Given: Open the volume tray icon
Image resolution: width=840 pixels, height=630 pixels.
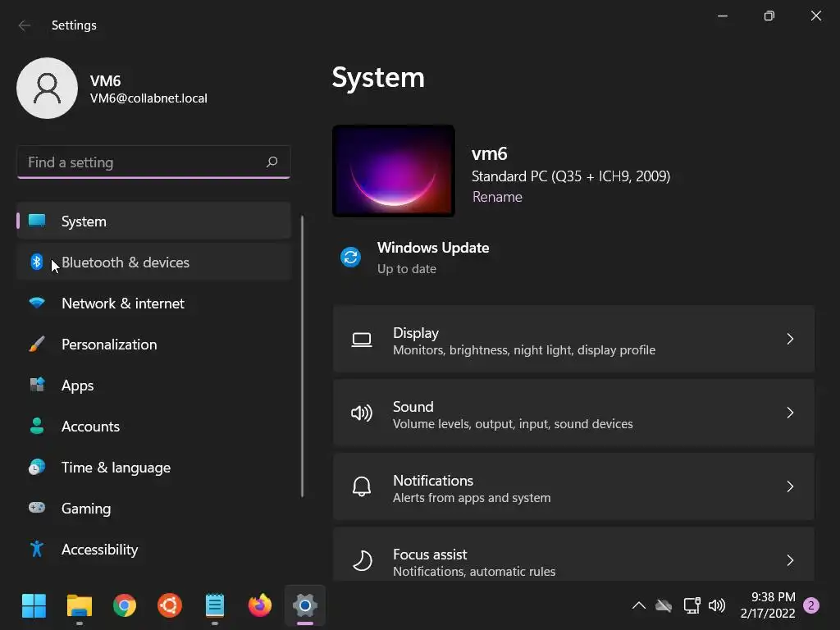Looking at the screenshot, I should (x=717, y=606).
